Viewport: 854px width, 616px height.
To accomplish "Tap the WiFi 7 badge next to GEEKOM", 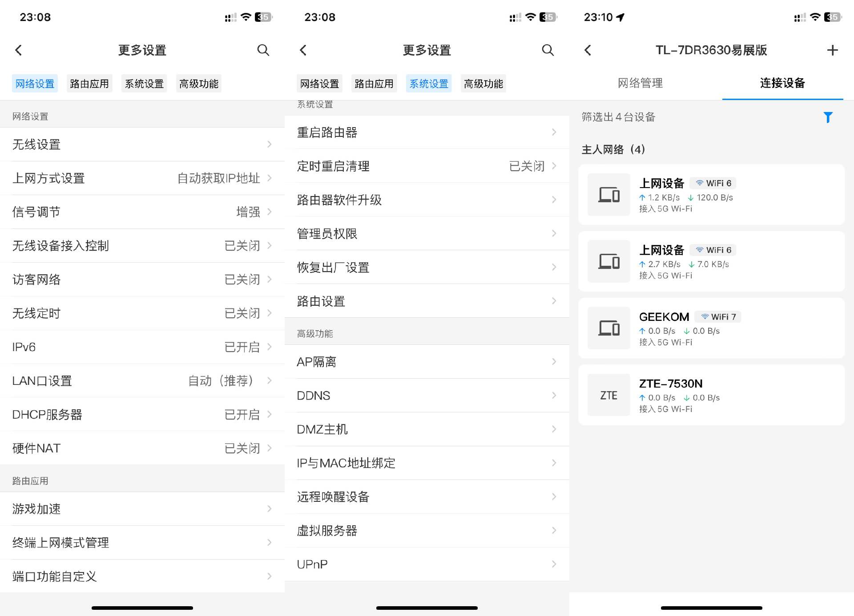I will (x=718, y=316).
